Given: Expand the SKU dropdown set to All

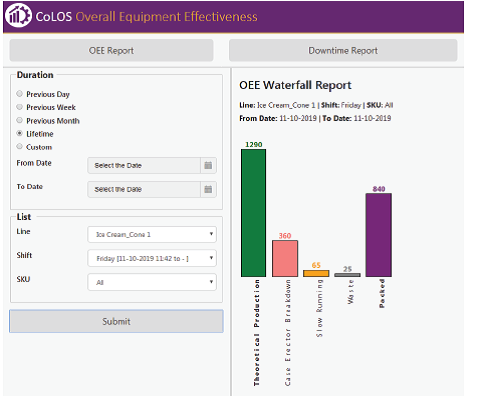Looking at the screenshot, I should pos(152,282).
